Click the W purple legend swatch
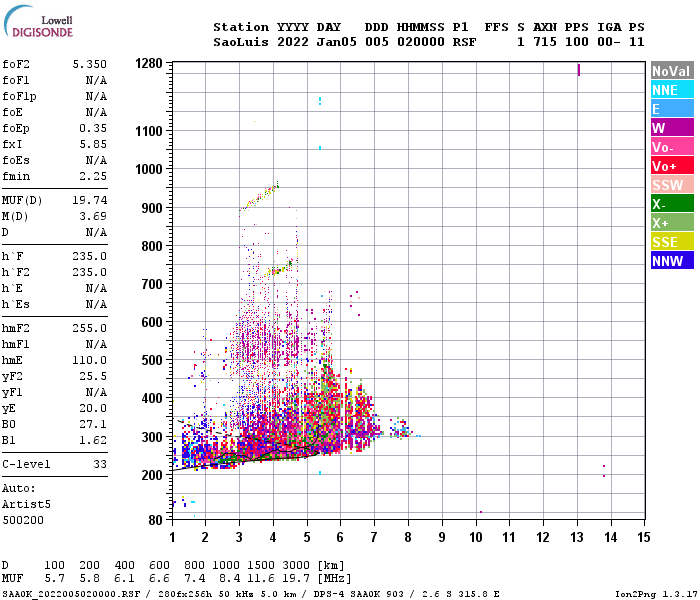 672,128
